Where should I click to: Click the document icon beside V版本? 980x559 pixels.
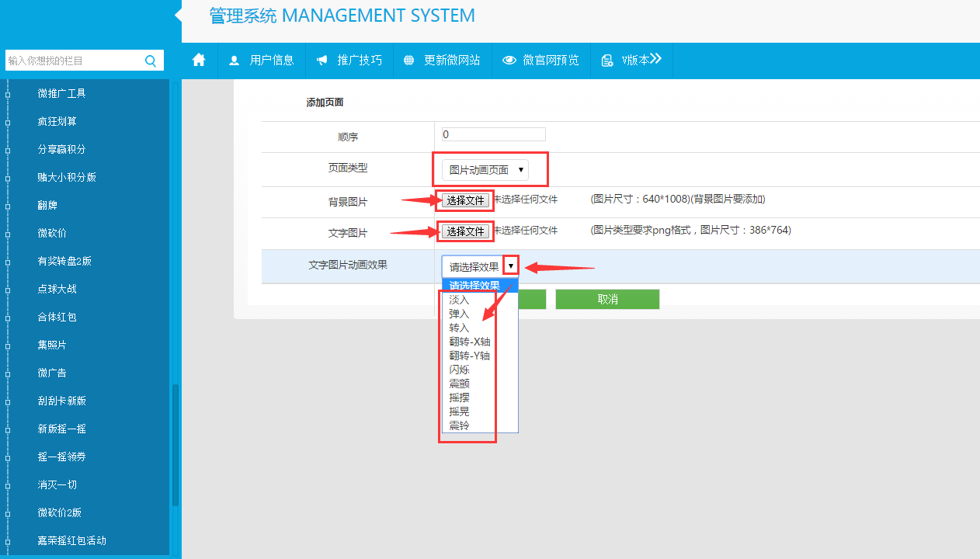point(607,61)
